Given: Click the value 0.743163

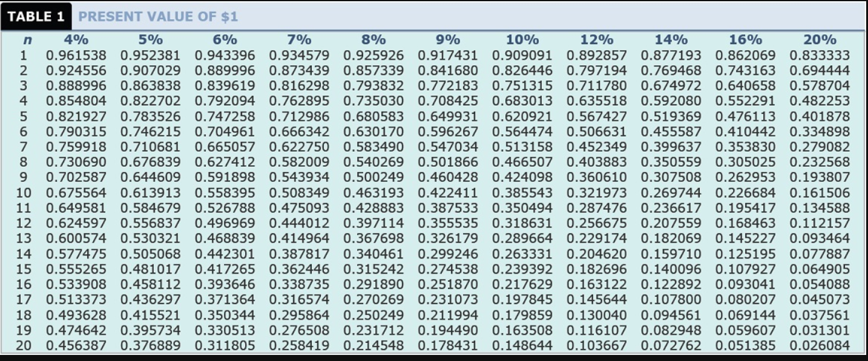Looking at the screenshot, I should click(745, 70).
